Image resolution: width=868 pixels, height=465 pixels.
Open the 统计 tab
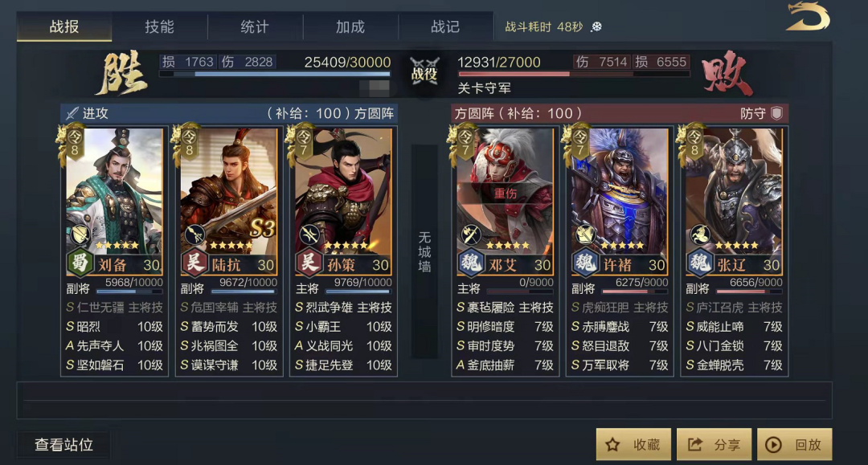pos(255,27)
